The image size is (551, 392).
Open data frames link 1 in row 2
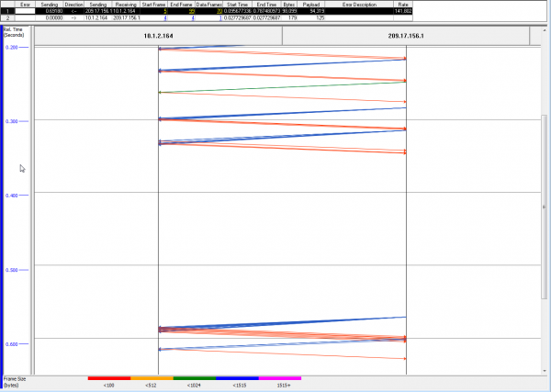tap(220, 18)
